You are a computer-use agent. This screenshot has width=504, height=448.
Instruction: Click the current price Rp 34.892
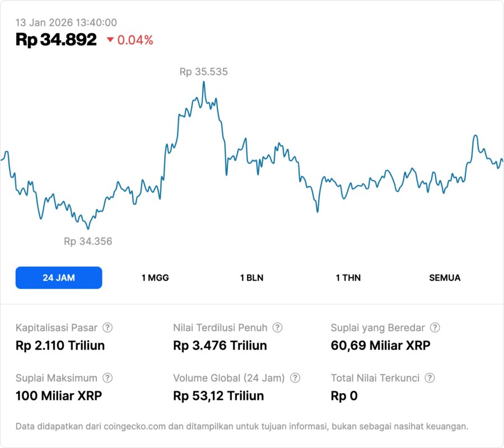(x=56, y=40)
